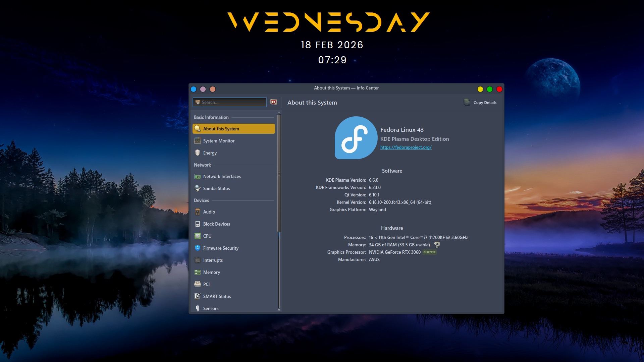Open System Monitor via its graph icon
644x362 pixels.
tap(198, 141)
